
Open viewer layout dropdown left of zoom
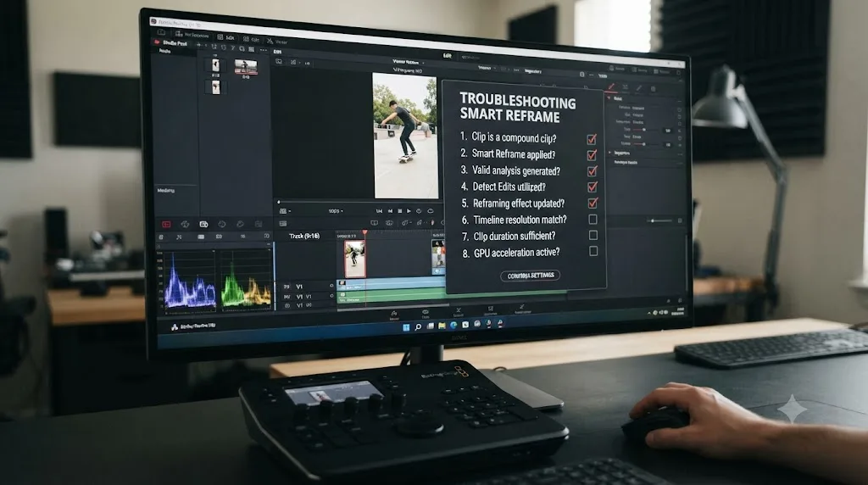(x=285, y=211)
